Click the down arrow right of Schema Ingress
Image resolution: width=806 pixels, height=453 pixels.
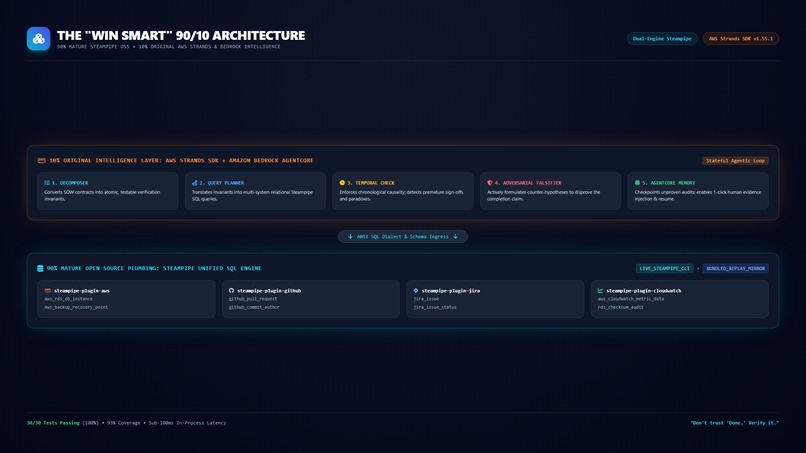455,237
